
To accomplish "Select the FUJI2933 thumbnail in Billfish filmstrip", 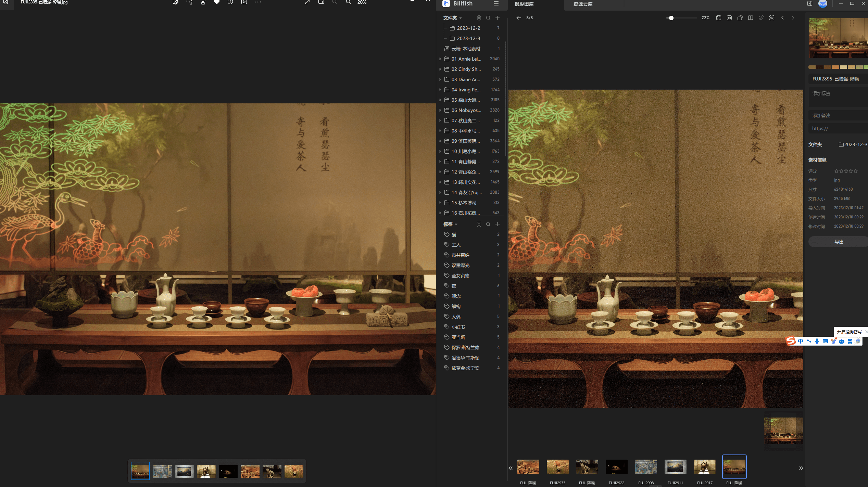I will (x=557, y=467).
